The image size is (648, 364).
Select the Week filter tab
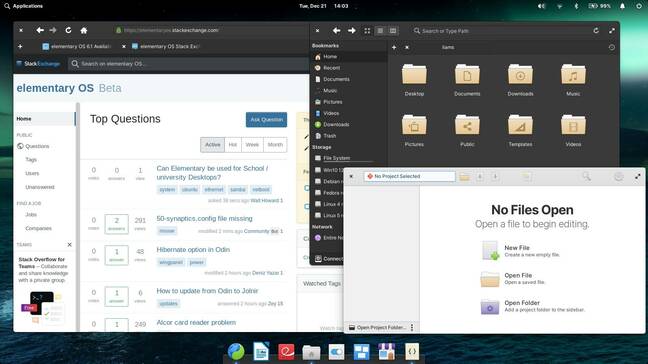click(x=252, y=145)
